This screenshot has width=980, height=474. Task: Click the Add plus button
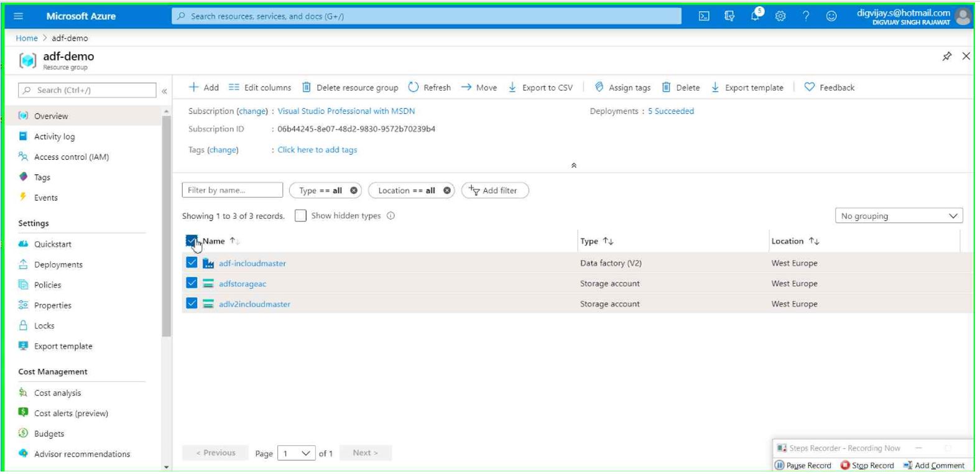[x=204, y=88]
